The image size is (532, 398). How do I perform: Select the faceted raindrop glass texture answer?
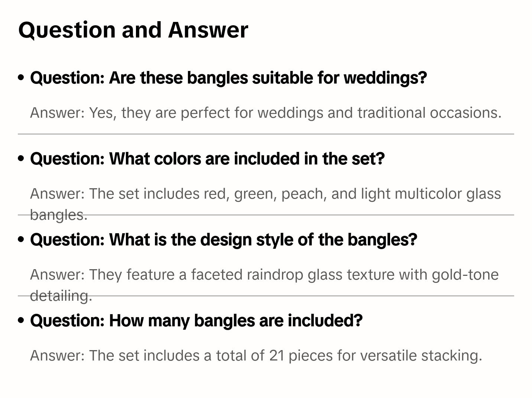264,275
